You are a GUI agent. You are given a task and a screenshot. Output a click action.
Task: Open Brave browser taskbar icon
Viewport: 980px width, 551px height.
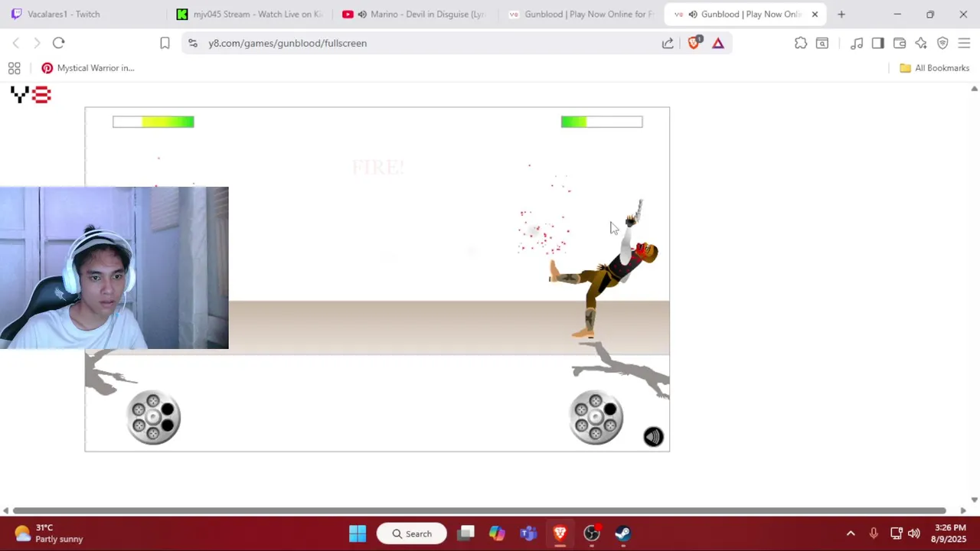(560, 533)
